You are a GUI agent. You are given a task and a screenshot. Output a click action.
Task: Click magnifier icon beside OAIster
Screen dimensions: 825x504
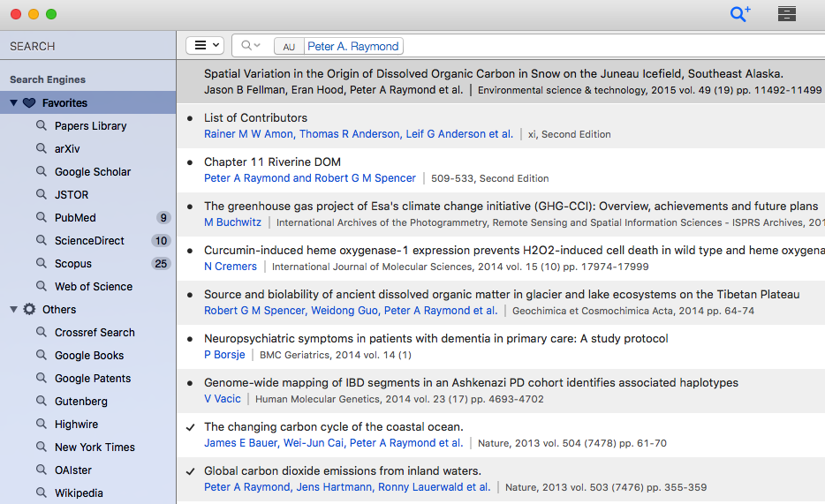click(x=41, y=470)
